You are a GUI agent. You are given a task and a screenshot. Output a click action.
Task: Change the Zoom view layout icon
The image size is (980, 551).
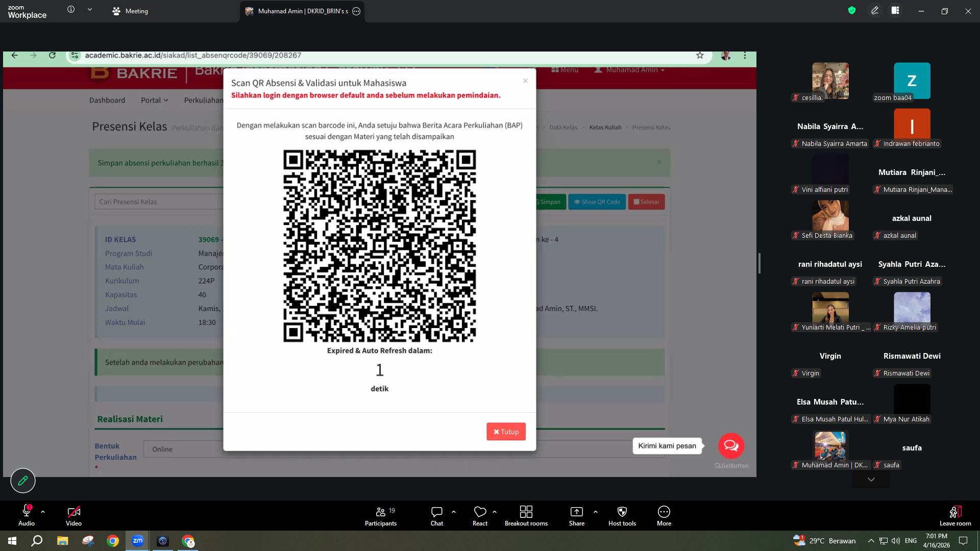895,10
